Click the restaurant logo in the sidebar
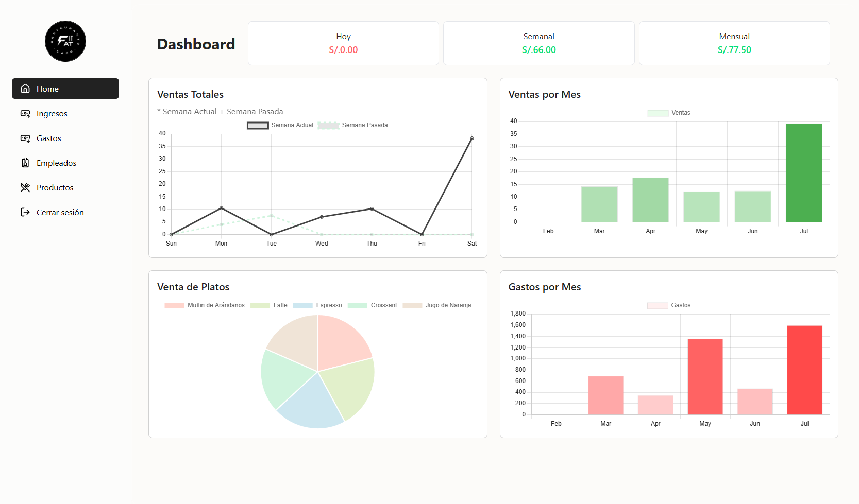 (65, 41)
